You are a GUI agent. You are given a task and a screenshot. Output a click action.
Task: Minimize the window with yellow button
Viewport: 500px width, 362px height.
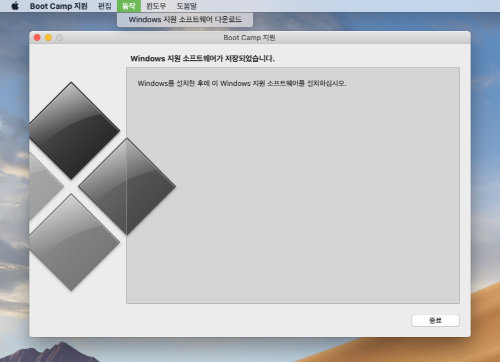click(48, 38)
